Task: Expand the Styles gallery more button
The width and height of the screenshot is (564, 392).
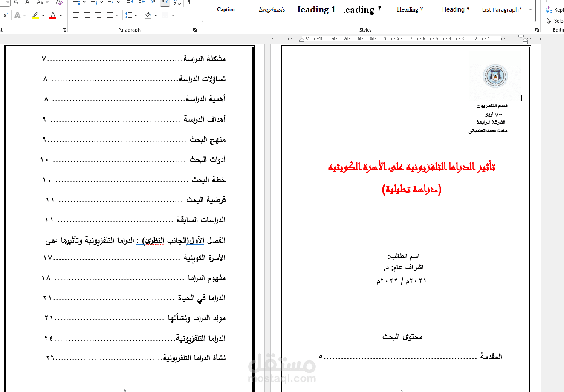Action: [x=531, y=9]
